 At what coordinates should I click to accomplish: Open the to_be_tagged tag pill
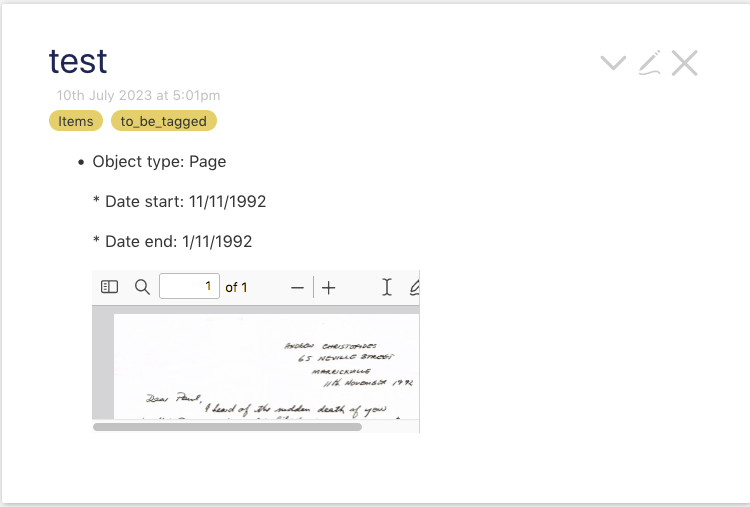pyautogui.click(x=164, y=121)
